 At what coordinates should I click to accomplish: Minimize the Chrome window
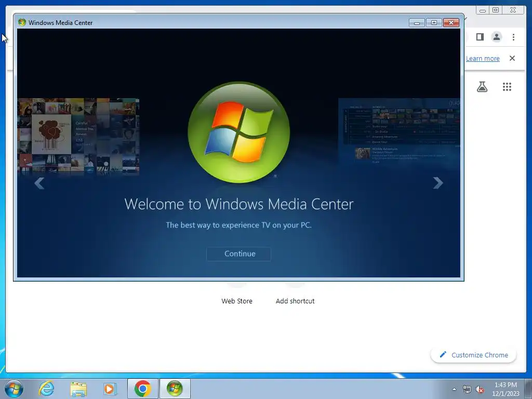click(x=483, y=10)
